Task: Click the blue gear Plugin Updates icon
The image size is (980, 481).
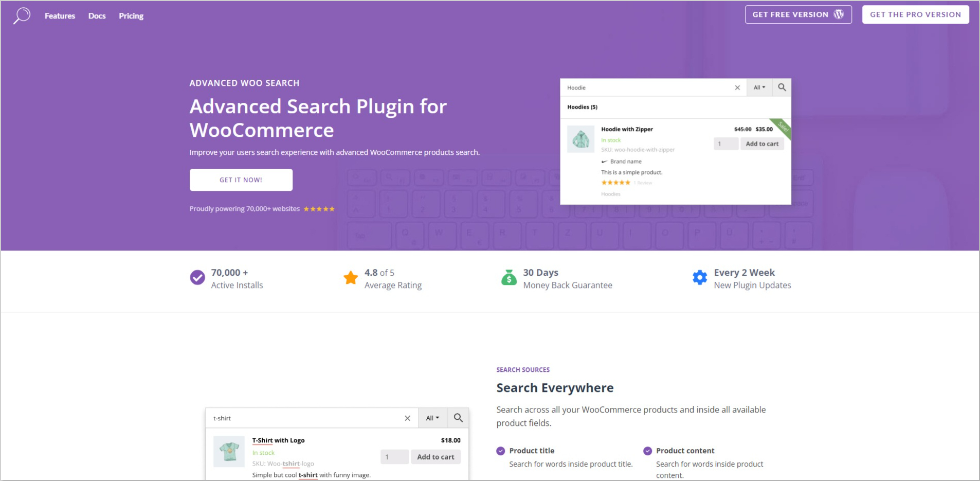Action: point(700,277)
